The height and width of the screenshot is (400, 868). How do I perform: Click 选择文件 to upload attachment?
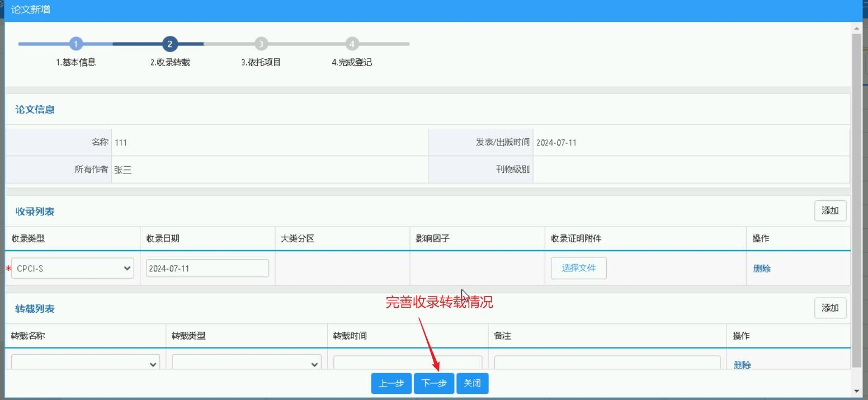579,268
